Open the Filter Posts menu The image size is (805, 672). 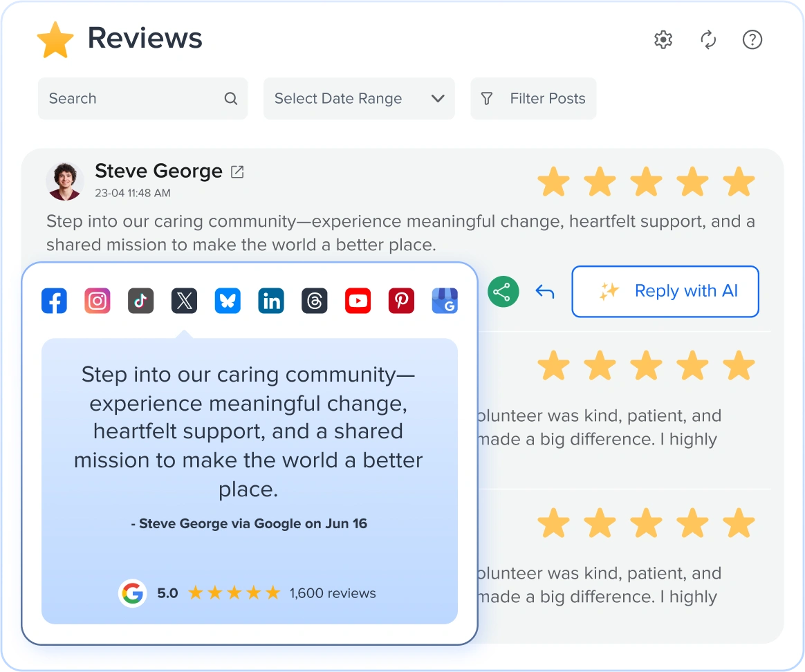533,98
